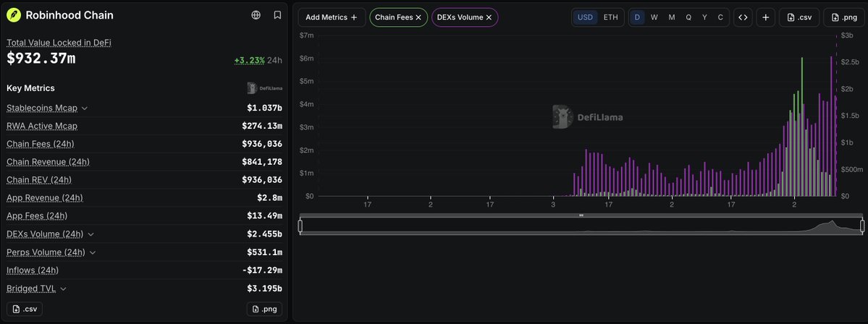Click the $2.455b DEXs volume value
The height and width of the screenshot is (324, 868).
pos(265,234)
